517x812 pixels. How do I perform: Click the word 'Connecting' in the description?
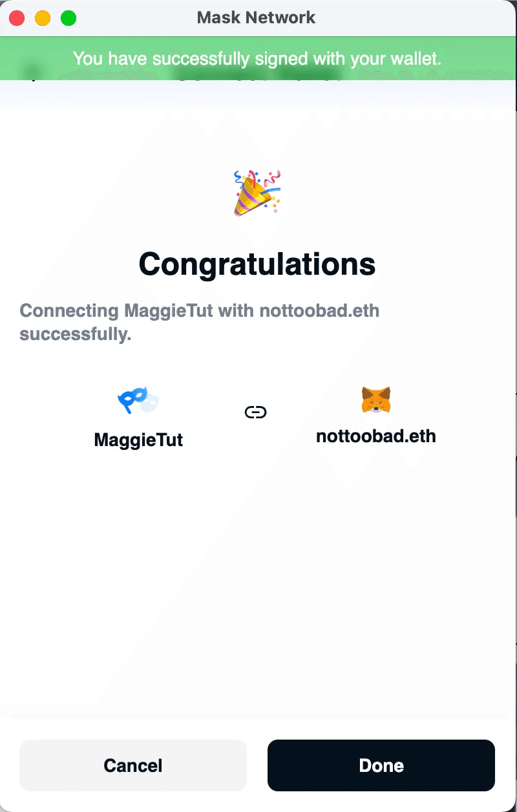tap(69, 311)
